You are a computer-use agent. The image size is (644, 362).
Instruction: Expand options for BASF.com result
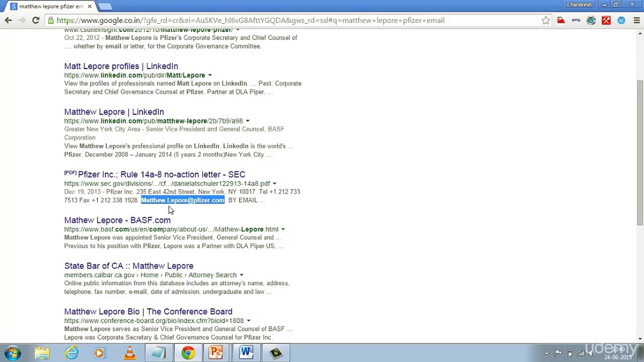pos(283,230)
